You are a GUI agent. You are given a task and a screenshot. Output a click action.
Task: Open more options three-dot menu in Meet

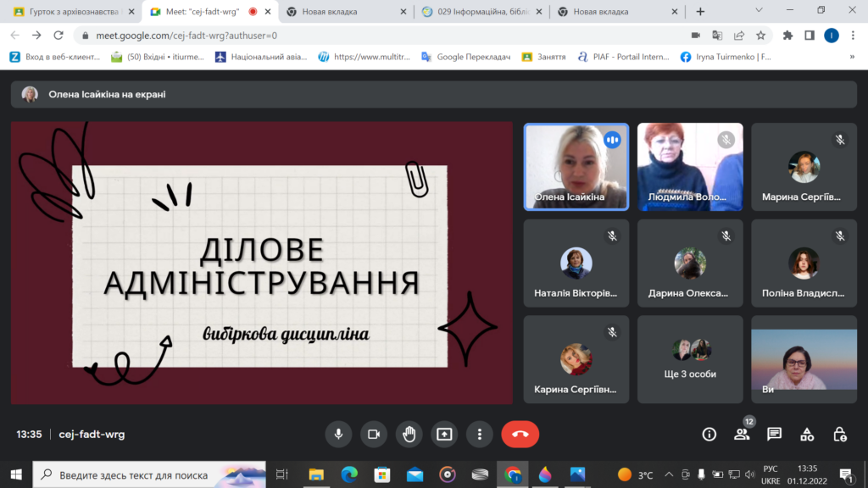(x=480, y=434)
